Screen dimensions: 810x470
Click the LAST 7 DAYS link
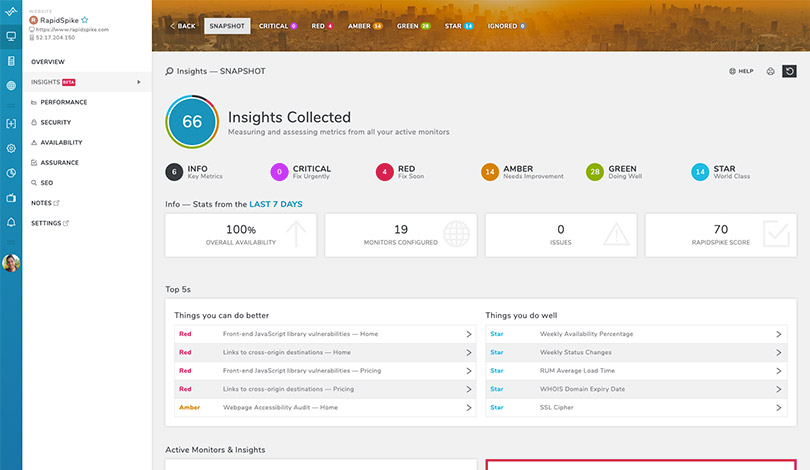click(276, 204)
